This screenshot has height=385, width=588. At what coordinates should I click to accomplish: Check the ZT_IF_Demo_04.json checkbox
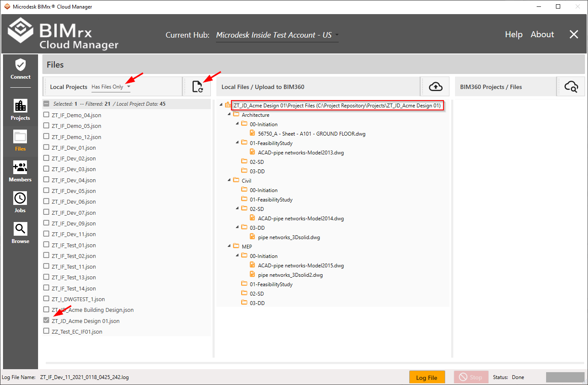(x=46, y=115)
